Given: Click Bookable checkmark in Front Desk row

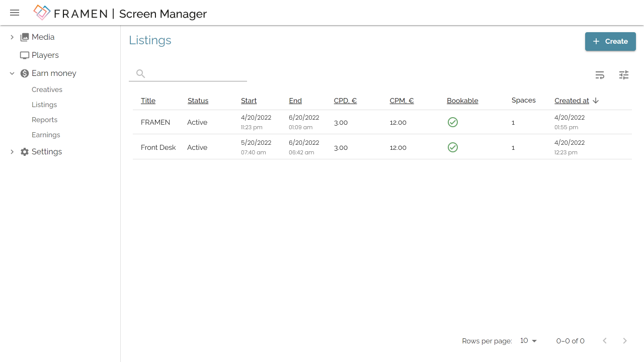Looking at the screenshot, I should [453, 147].
